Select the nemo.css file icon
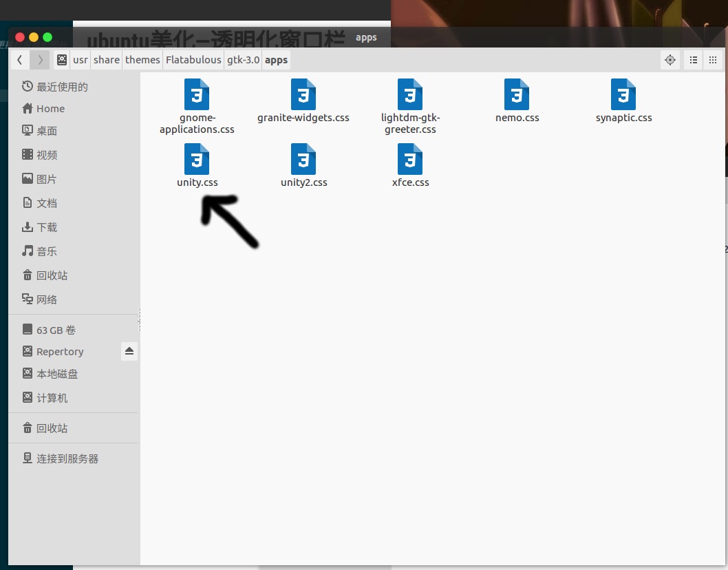728x570 pixels. coord(517,95)
